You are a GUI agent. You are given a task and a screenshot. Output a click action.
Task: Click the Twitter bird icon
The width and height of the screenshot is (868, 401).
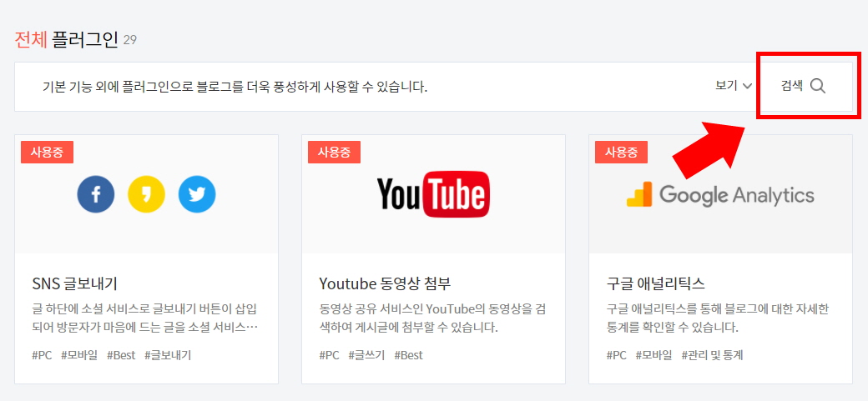pos(197,195)
